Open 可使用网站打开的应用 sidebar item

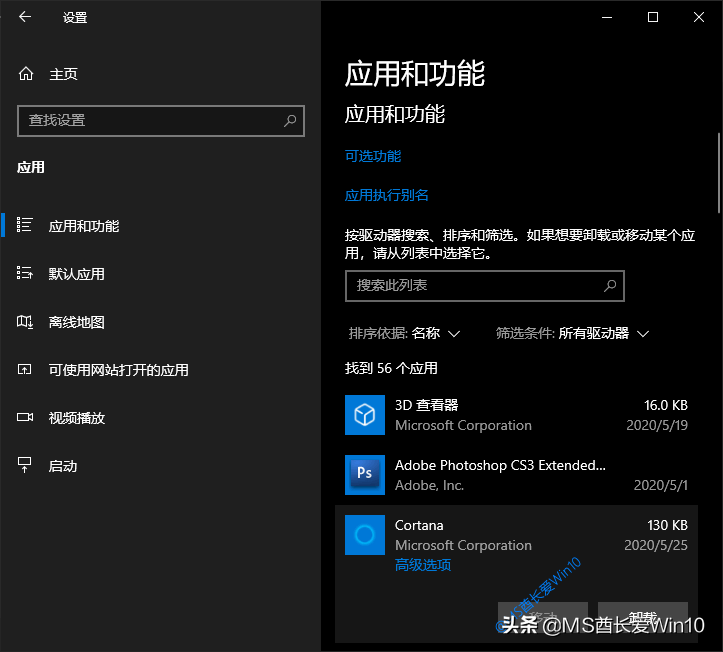click(160, 369)
